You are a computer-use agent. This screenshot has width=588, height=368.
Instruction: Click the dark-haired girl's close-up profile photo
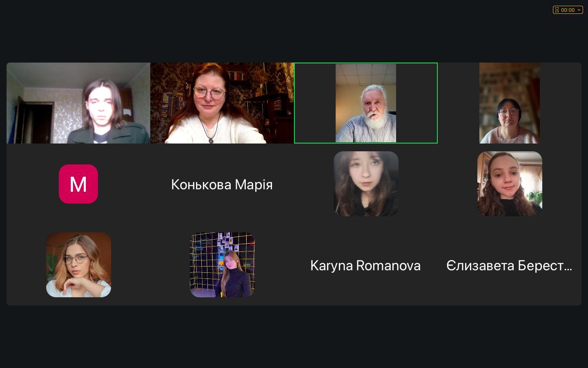click(366, 184)
